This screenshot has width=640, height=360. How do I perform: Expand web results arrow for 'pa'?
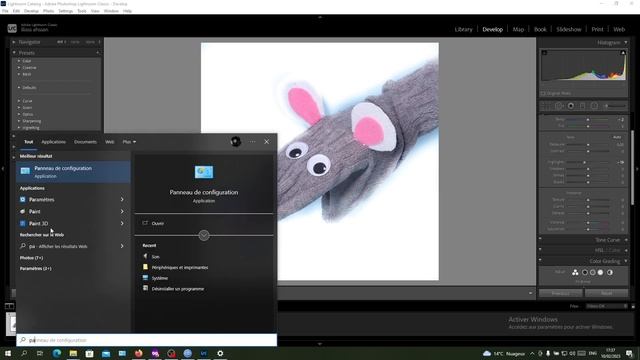pyautogui.click(x=122, y=246)
